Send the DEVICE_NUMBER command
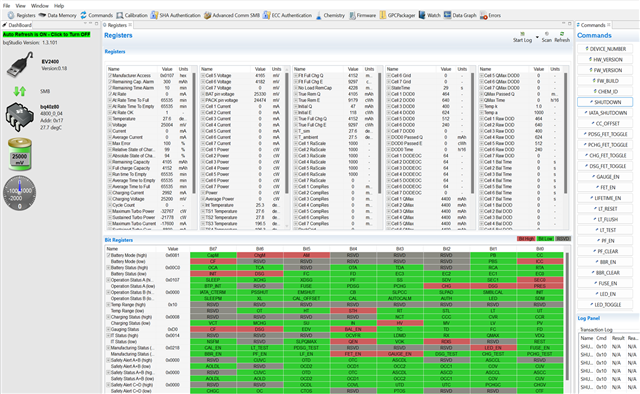The image size is (640, 394). (x=605, y=49)
